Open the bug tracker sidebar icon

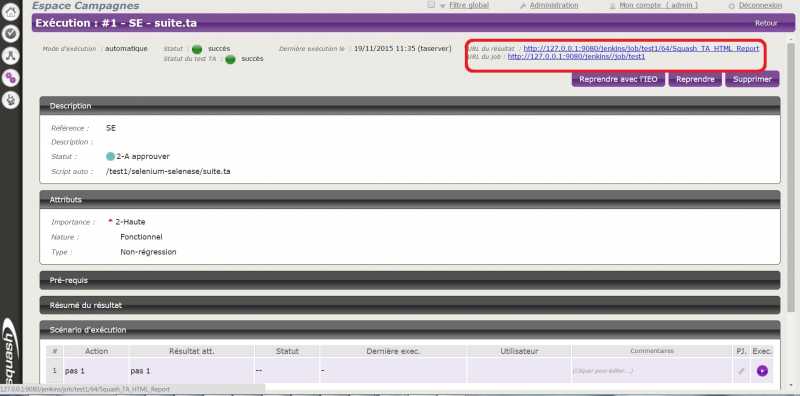(x=10, y=100)
